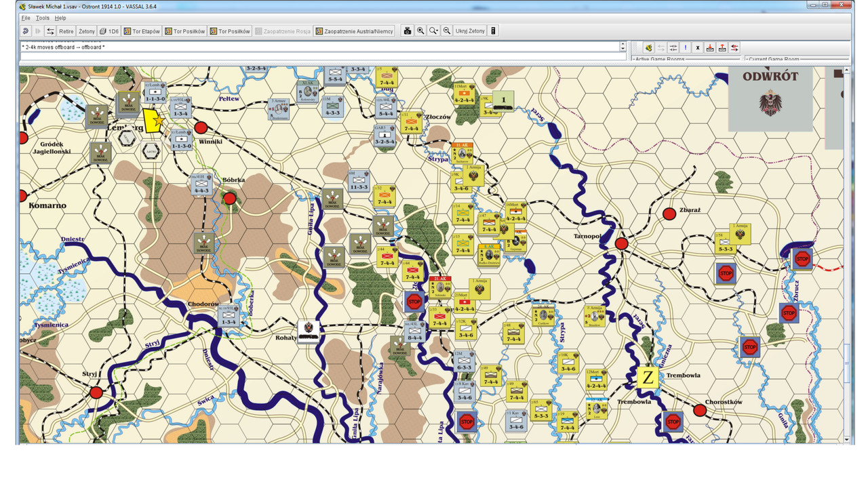Click the red down-arrow inbox icon
This screenshot has height=486, width=868.
pos(710,47)
